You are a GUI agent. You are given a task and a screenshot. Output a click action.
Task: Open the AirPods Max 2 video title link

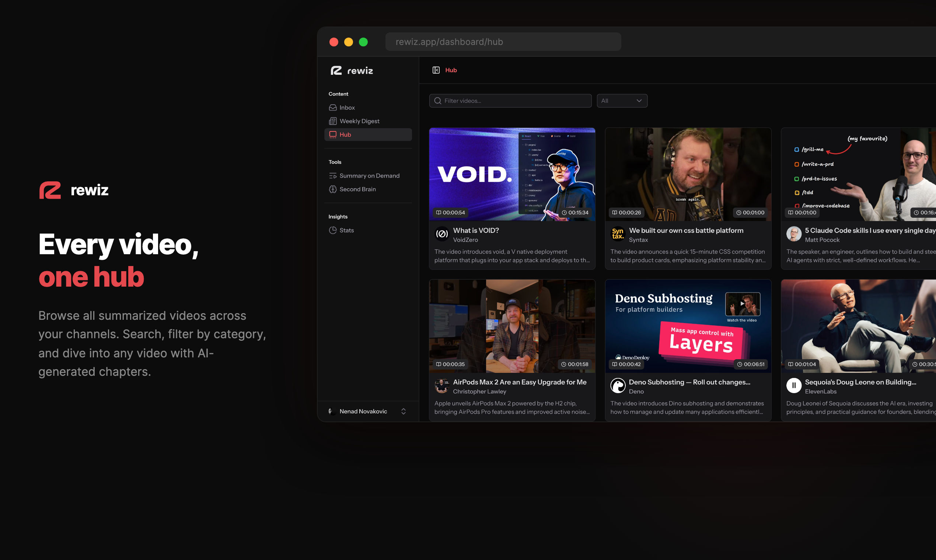tap(519, 382)
